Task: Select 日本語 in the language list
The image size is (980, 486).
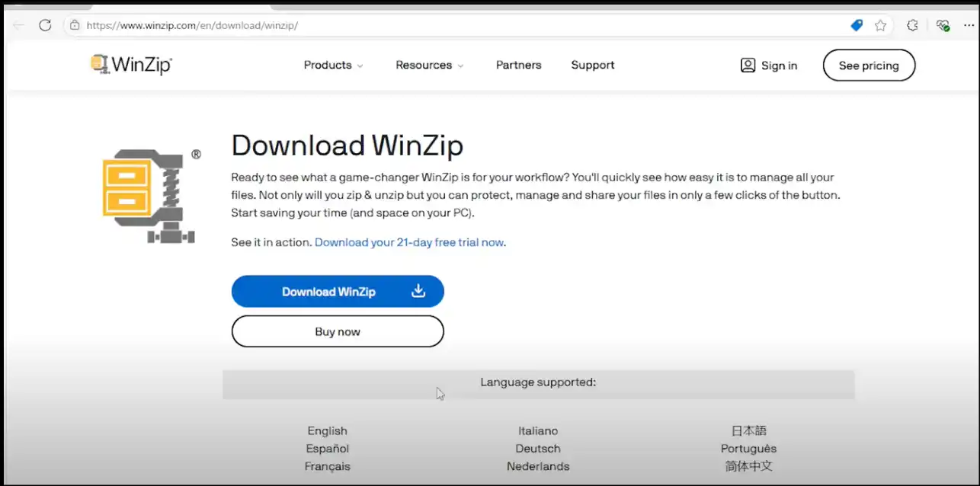Action: pos(749,431)
